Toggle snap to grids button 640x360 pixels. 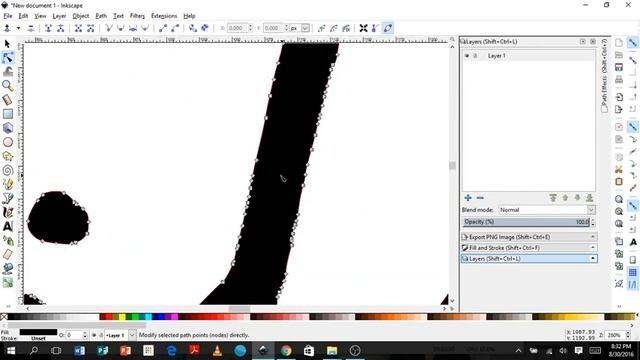(x=633, y=272)
